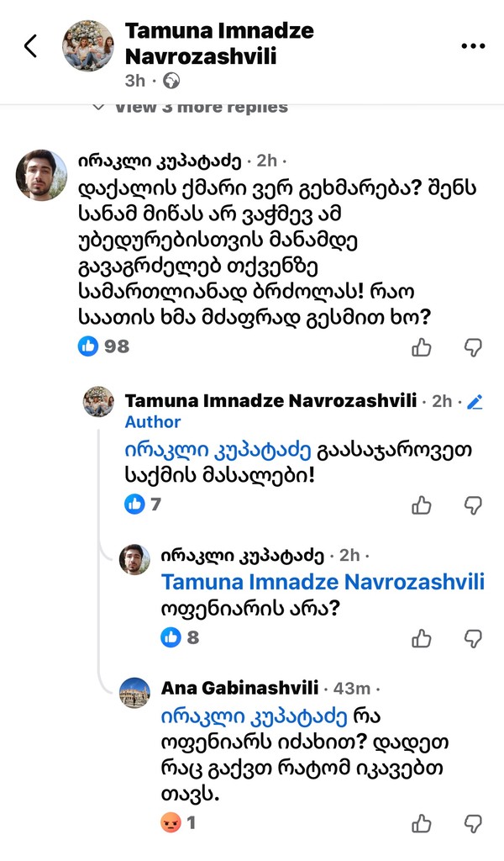504x861 pixels.
Task: Click the edit pencil icon beside Tamuna's reply
Action: (475, 402)
